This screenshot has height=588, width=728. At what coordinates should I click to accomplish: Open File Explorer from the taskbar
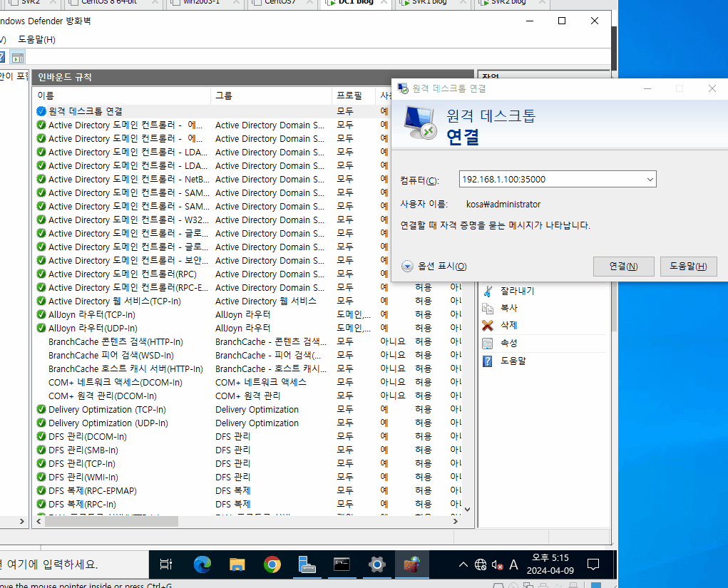pyautogui.click(x=237, y=564)
